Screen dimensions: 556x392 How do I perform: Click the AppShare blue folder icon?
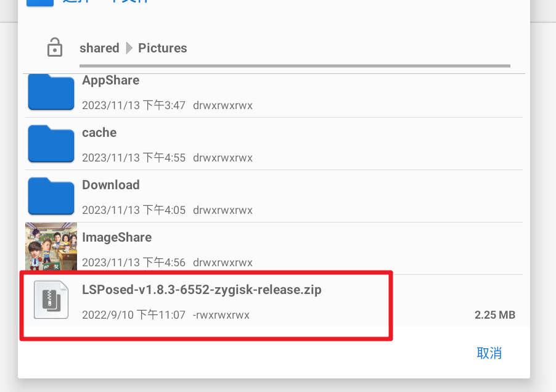(51, 91)
